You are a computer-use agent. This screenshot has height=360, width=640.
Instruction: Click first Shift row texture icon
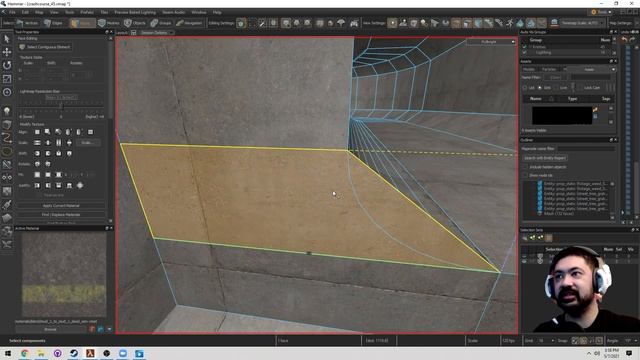[x=37, y=153]
